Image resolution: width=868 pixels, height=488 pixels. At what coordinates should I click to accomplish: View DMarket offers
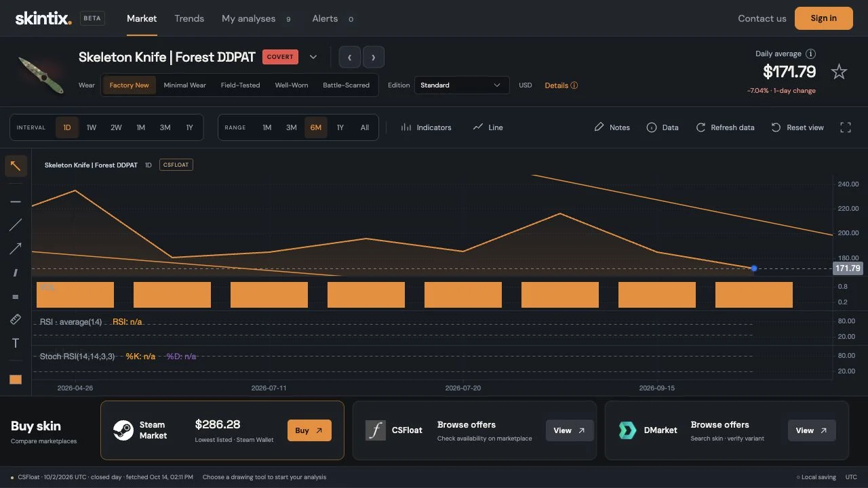click(812, 430)
